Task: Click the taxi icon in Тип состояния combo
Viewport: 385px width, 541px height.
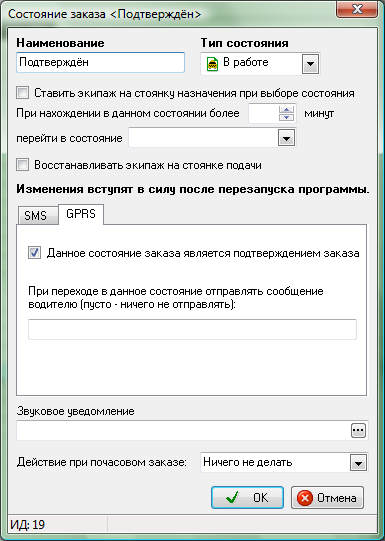Action: point(212,63)
